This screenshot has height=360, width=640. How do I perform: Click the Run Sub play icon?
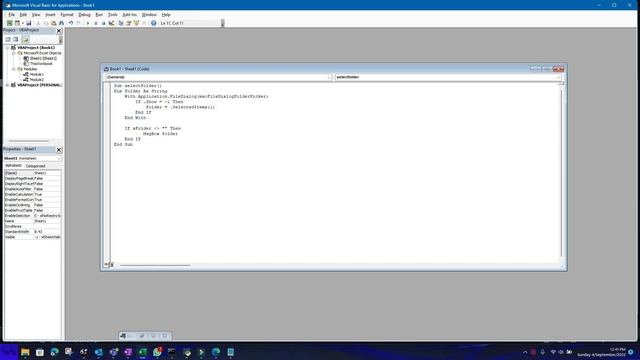(x=88, y=23)
